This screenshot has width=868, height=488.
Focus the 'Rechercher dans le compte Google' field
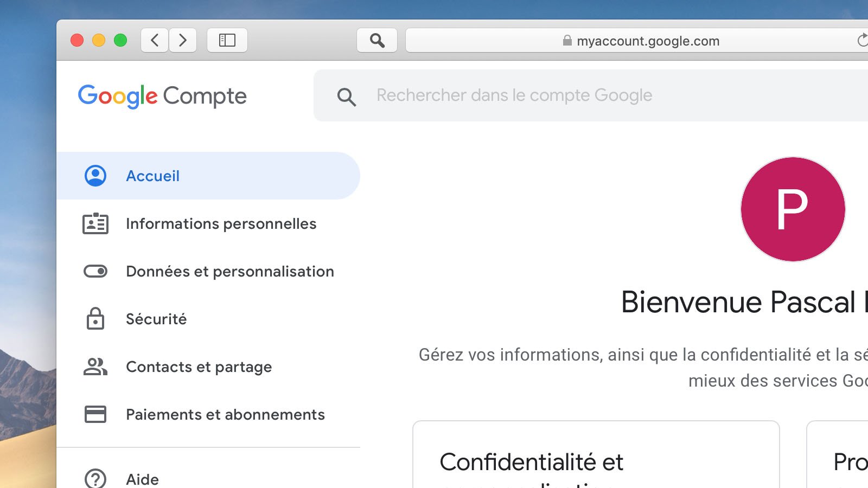pyautogui.click(x=591, y=95)
